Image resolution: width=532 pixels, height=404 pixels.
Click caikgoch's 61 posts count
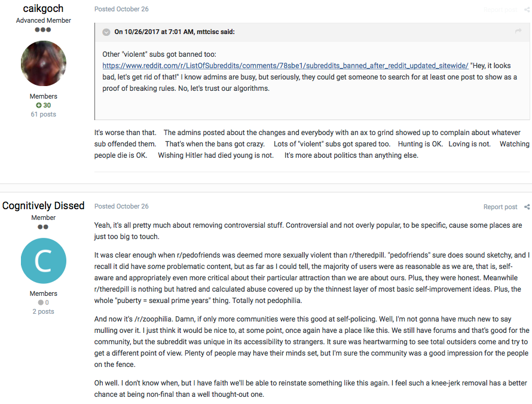coord(44,114)
